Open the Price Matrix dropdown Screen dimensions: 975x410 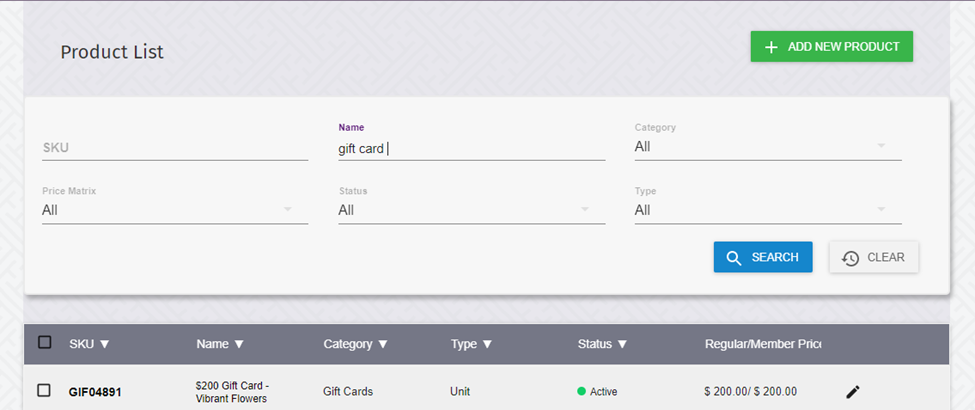(x=175, y=210)
